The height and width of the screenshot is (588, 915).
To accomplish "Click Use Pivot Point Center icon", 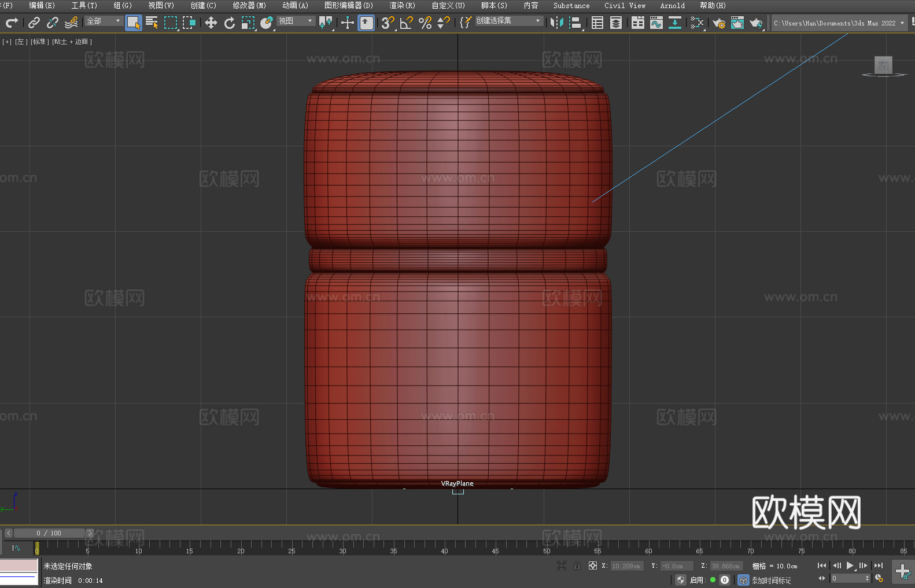I will point(326,23).
